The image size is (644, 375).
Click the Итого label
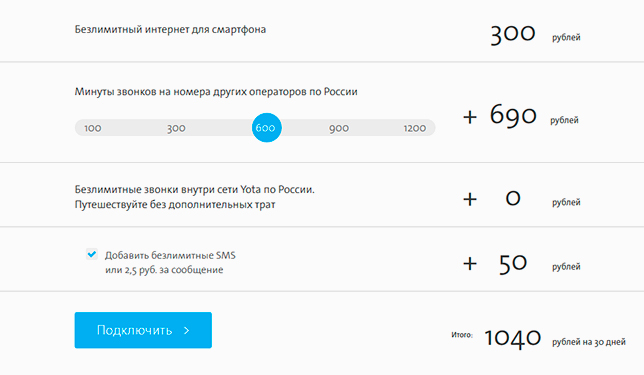coord(462,335)
